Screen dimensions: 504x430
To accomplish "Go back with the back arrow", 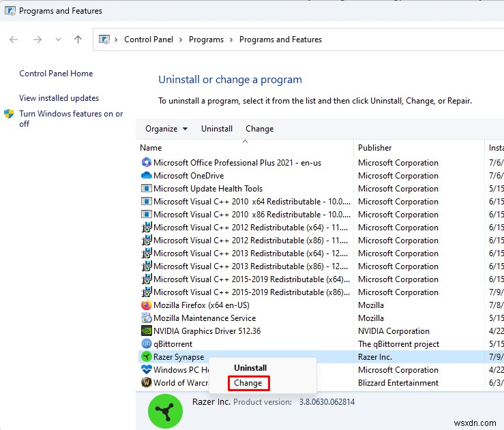I will click(x=14, y=40).
